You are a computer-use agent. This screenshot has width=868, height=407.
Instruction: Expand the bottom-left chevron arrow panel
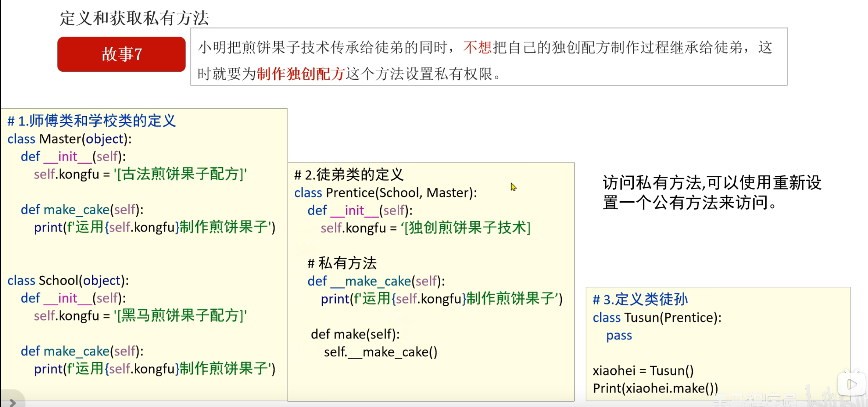click(12, 402)
